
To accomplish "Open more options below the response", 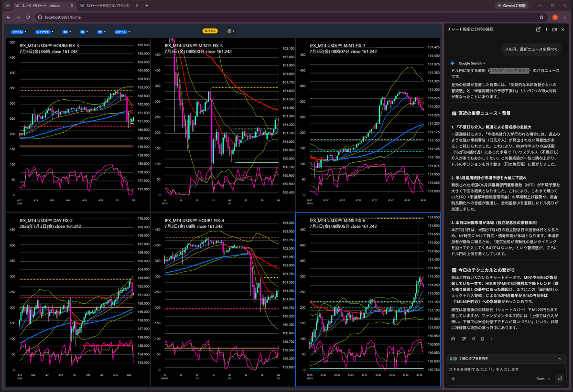I will pos(491,339).
